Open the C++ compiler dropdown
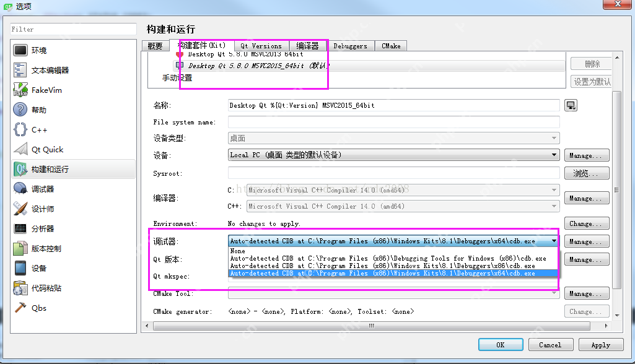This screenshot has width=635, height=364. pos(403,207)
